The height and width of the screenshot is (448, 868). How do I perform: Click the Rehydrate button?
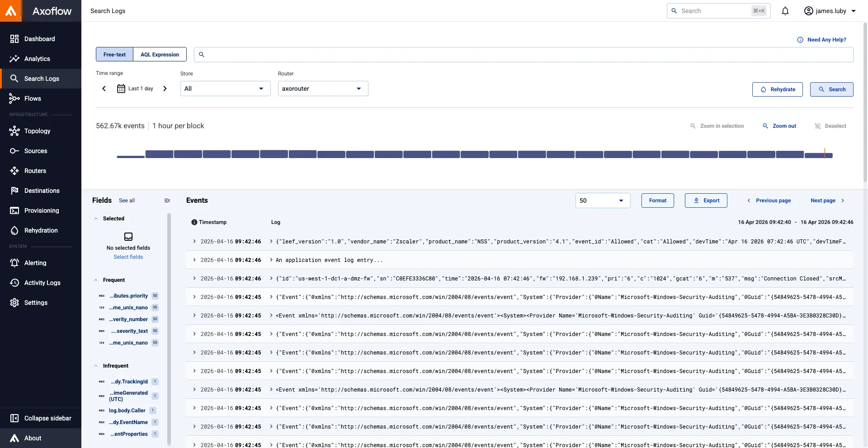point(777,89)
